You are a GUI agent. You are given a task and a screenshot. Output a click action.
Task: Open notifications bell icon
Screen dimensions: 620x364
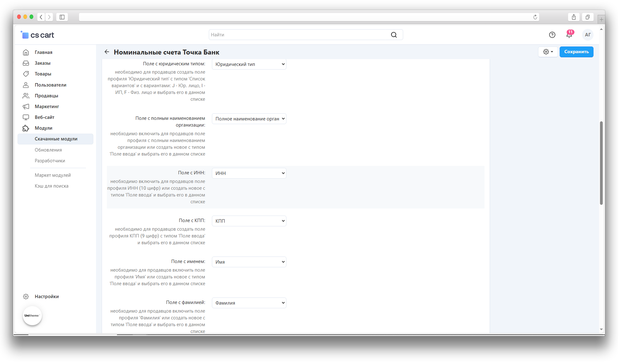(x=569, y=35)
